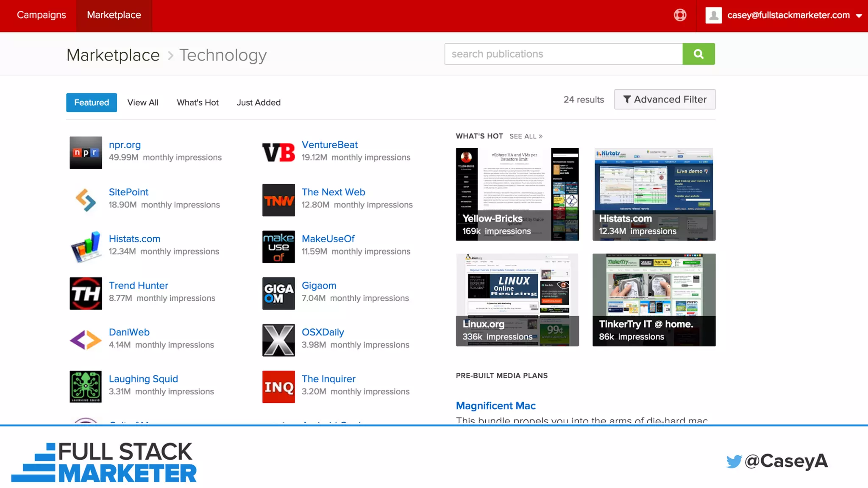This screenshot has width=868, height=488.
Task: Open the account email dropdown arrow
Action: coord(859,16)
